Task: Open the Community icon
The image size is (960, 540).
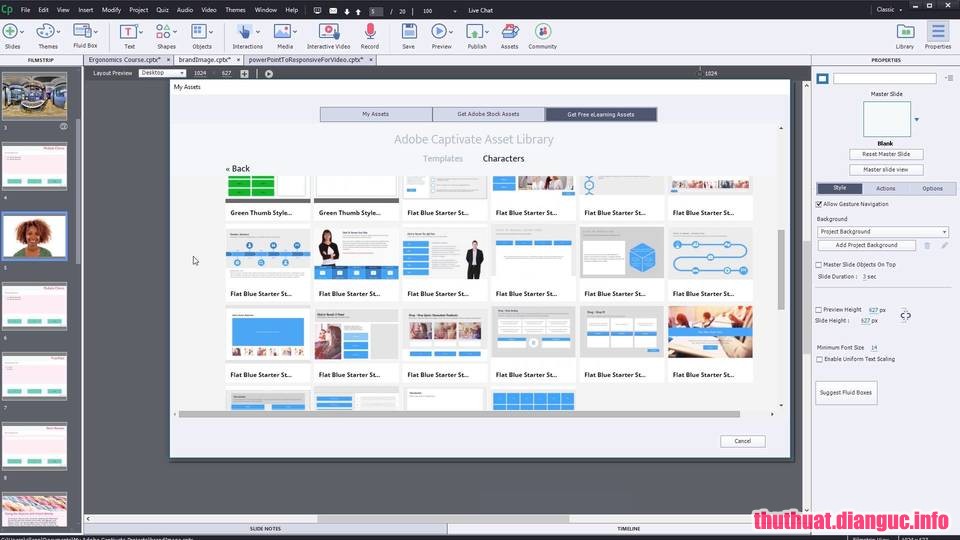Action: 542,31
